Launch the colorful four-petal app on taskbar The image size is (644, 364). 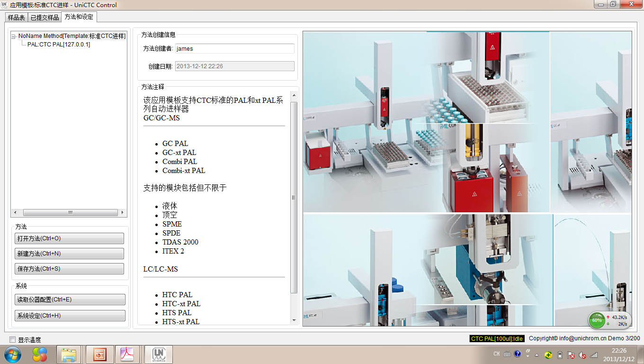pyautogui.click(x=40, y=354)
